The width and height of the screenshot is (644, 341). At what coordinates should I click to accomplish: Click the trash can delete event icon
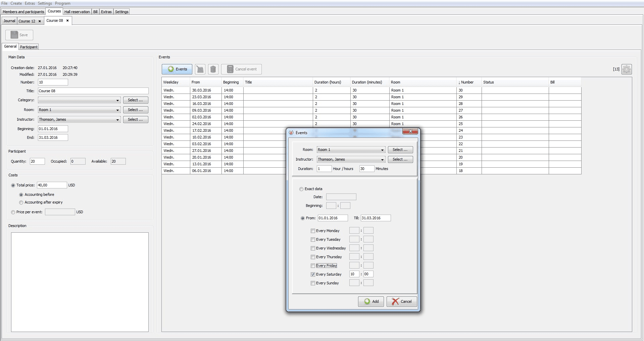click(213, 69)
